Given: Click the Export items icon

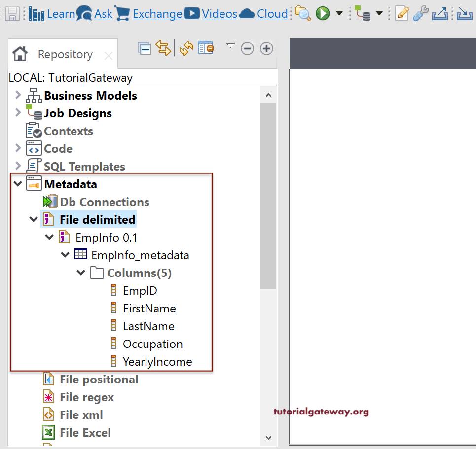Looking at the screenshot, I should click(439, 13).
